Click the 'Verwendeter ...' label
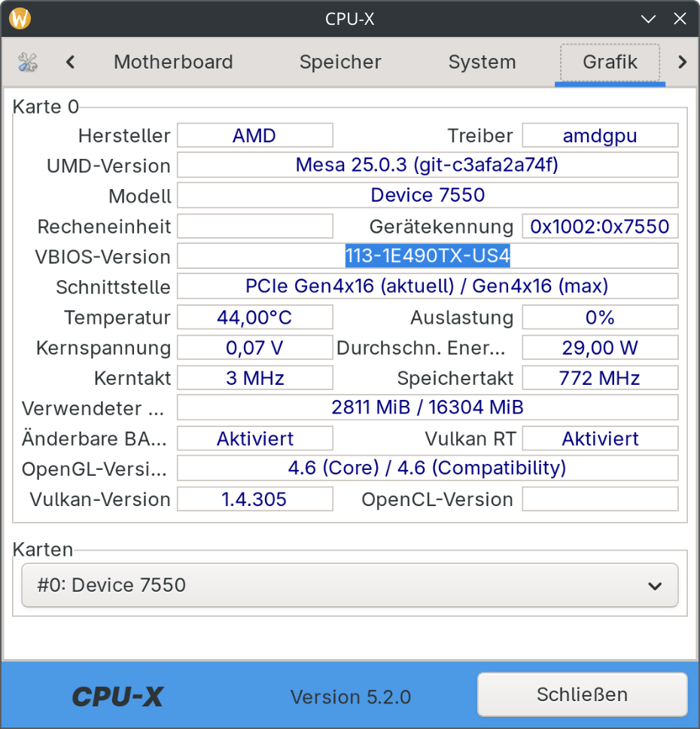The image size is (700, 729). pyautogui.click(x=93, y=408)
